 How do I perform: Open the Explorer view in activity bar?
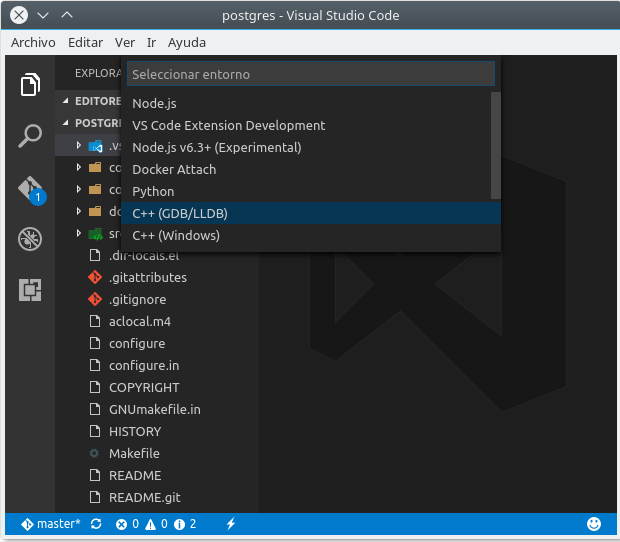pyautogui.click(x=30, y=86)
